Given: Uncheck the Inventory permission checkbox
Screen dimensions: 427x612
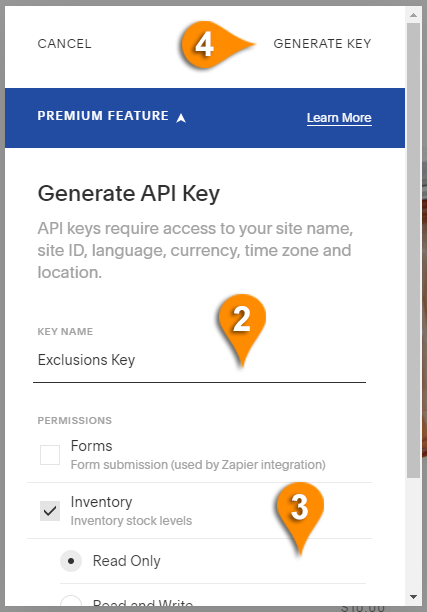Looking at the screenshot, I should [x=50, y=511].
